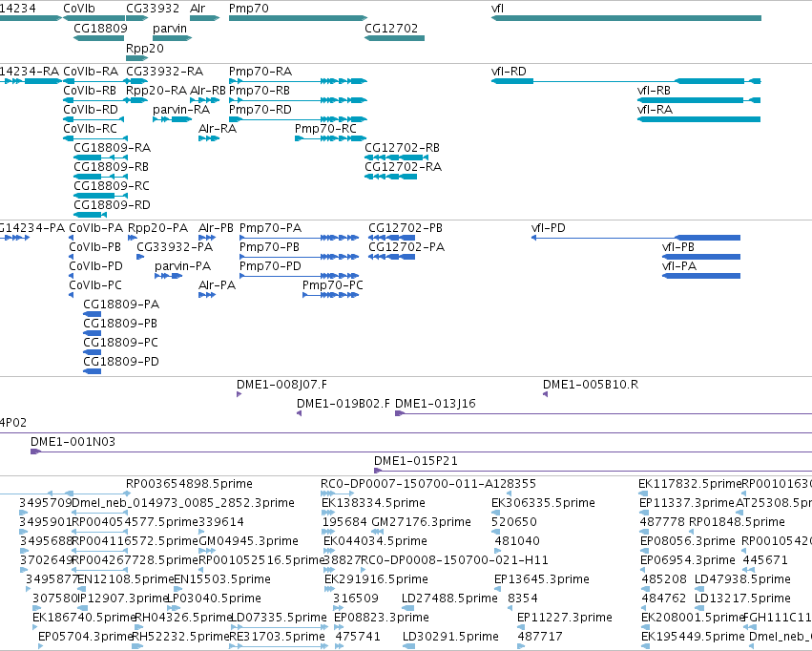Click protein vfl-PA label

679,266
